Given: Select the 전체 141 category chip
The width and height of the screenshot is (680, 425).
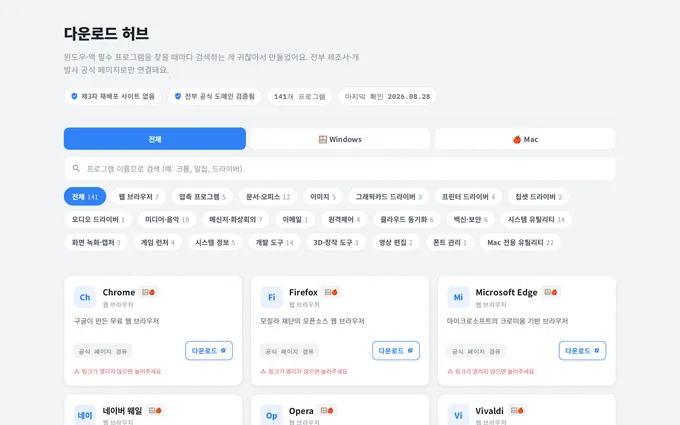Looking at the screenshot, I should tap(85, 196).
